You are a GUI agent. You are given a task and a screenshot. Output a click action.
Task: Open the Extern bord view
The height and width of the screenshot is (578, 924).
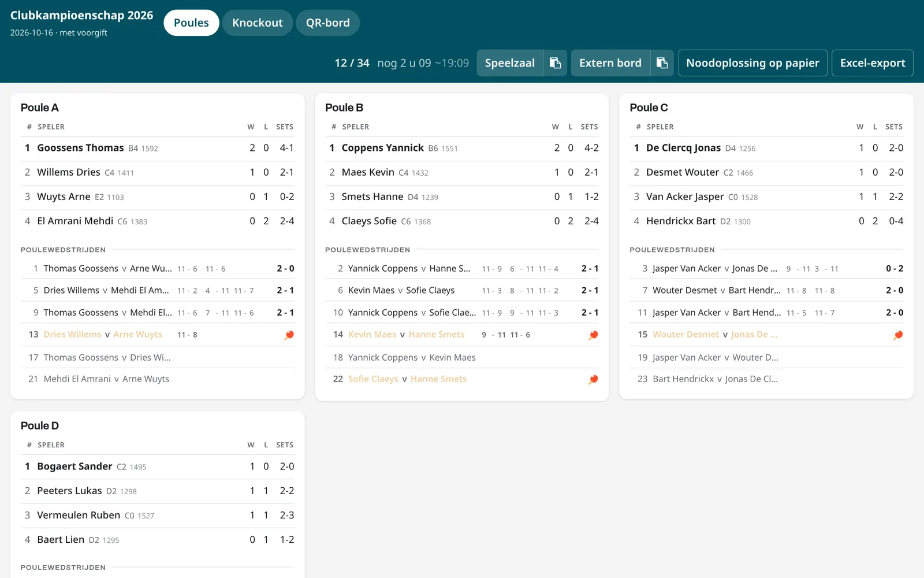tap(610, 63)
